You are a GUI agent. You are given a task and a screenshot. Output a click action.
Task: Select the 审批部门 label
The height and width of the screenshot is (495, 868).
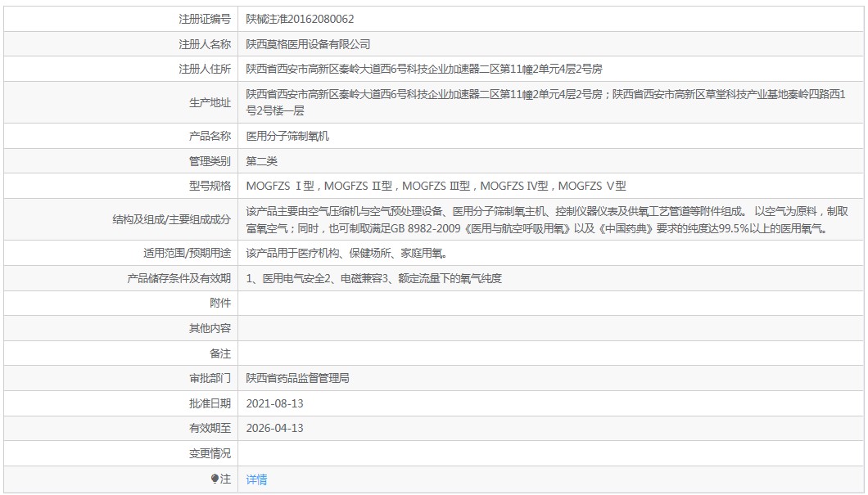210,378
